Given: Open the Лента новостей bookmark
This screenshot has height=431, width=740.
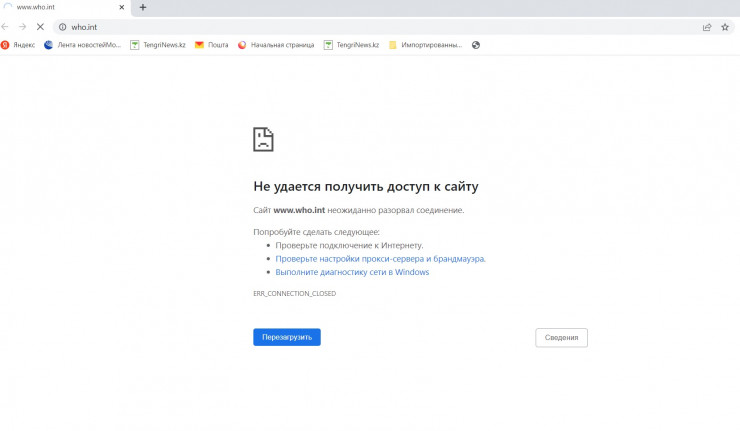Looking at the screenshot, I should [x=83, y=45].
